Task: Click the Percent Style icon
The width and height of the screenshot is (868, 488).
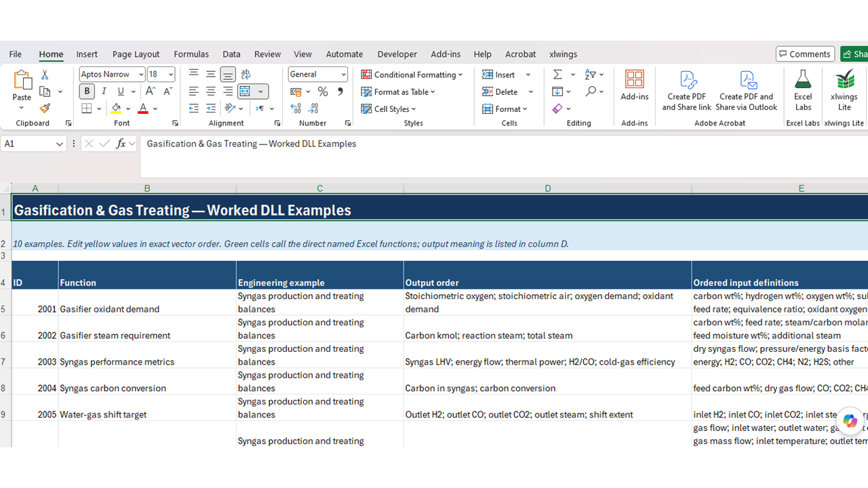Action: tap(323, 91)
